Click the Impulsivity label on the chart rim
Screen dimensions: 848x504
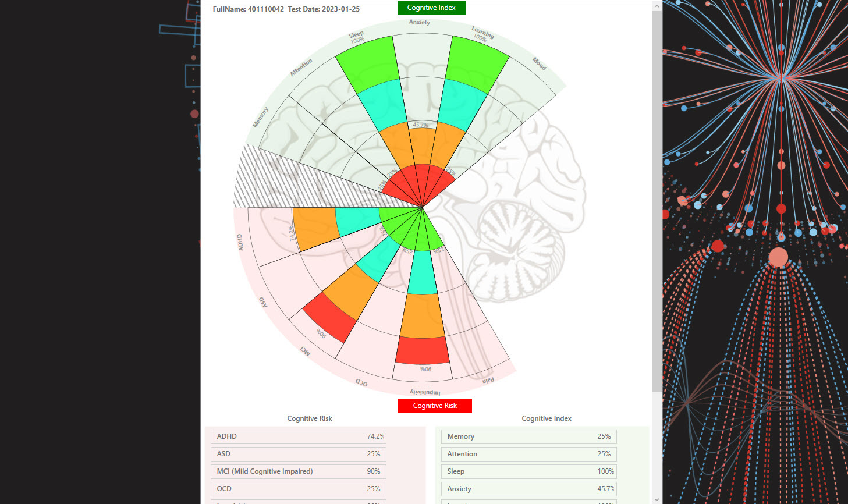click(425, 392)
